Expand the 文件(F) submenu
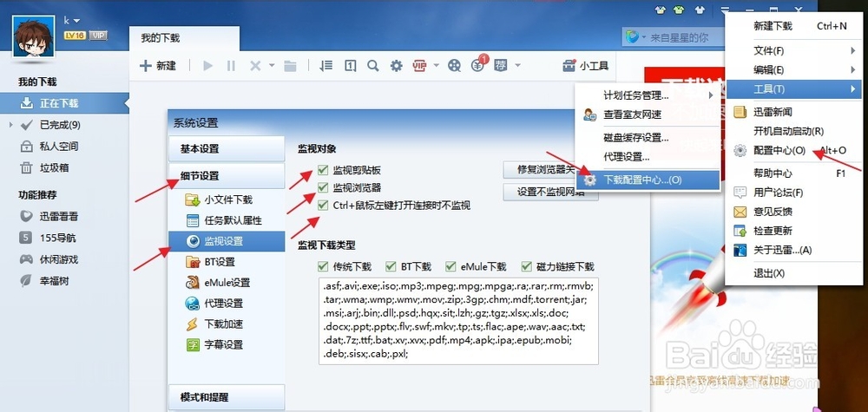Image resolution: width=868 pixels, height=412 pixels. click(x=793, y=51)
